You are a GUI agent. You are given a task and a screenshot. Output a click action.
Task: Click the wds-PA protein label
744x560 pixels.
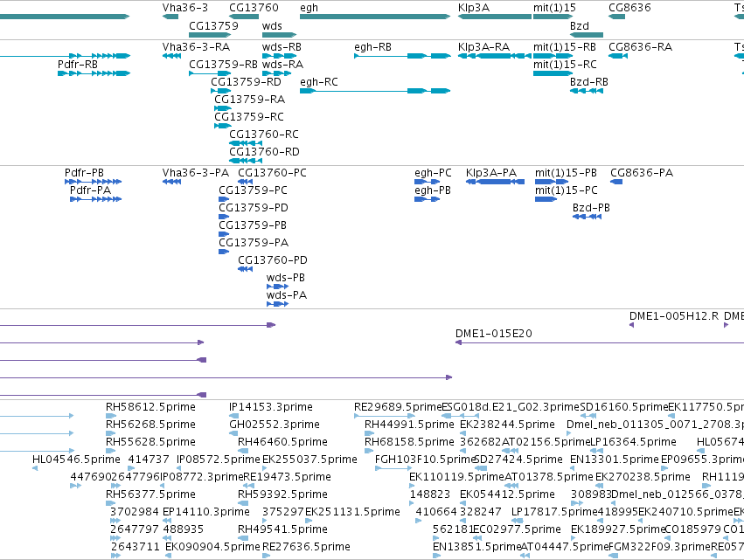point(287,296)
